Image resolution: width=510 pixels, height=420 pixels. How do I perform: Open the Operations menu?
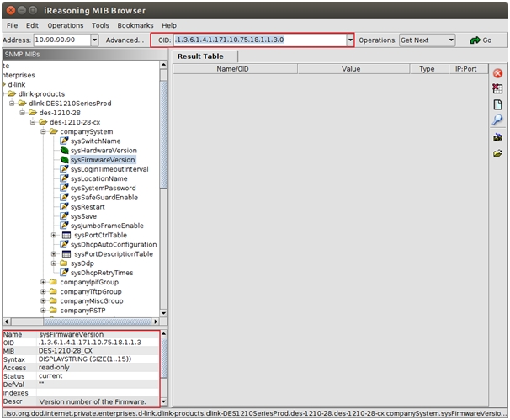(63, 25)
